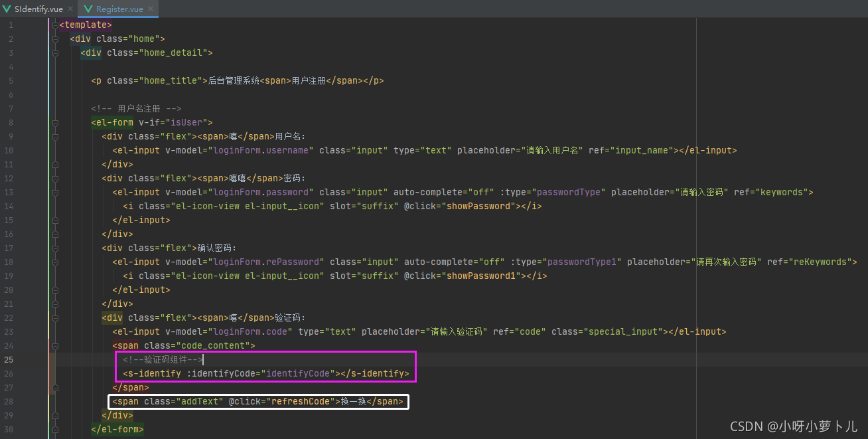Click "loginForm.rePassword" on line 18
The width and height of the screenshot is (868, 439).
pyautogui.click(x=266, y=262)
